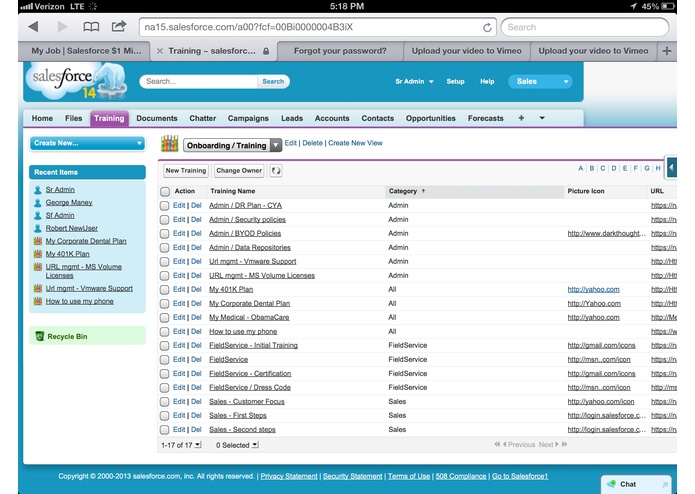Tap the Safari share icon
Screen dimensions: 695x494
pyautogui.click(x=118, y=26)
